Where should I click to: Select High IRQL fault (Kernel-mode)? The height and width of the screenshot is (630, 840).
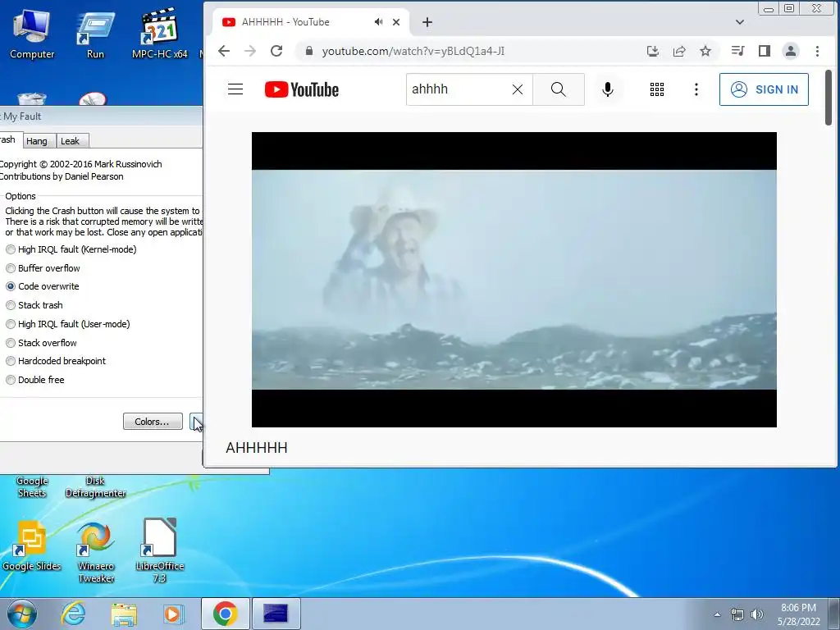(71, 249)
